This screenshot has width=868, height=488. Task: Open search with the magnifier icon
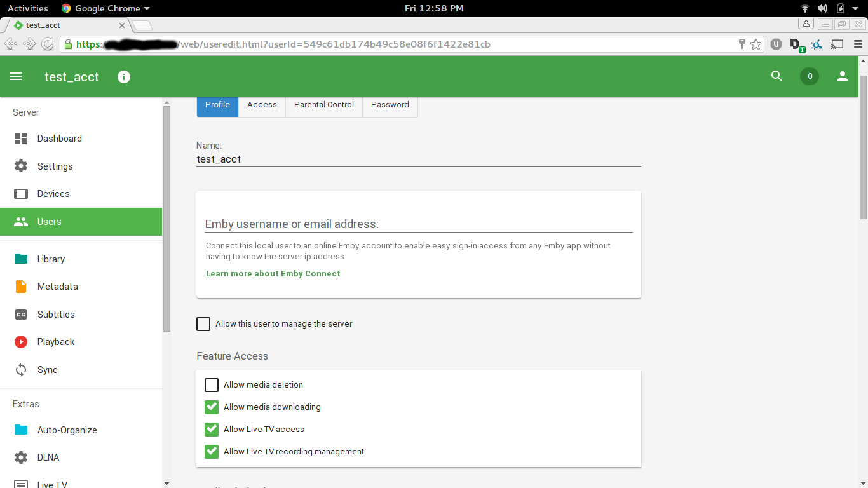[776, 76]
